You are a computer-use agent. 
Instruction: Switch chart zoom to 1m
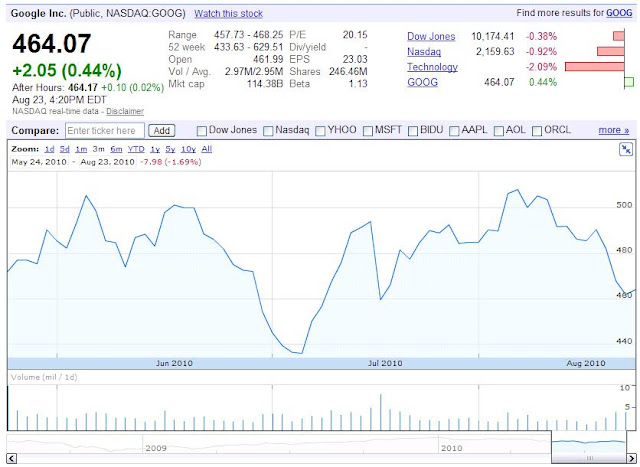pos(81,149)
